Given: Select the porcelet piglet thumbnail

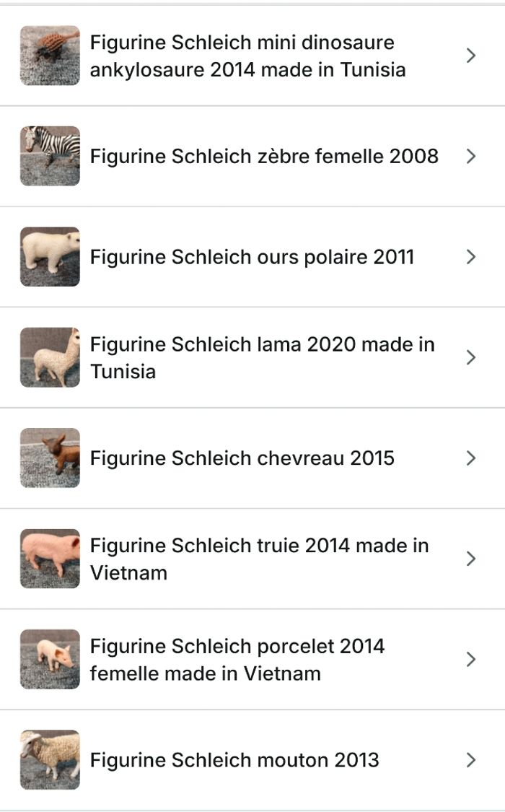Looking at the screenshot, I should point(50,659).
